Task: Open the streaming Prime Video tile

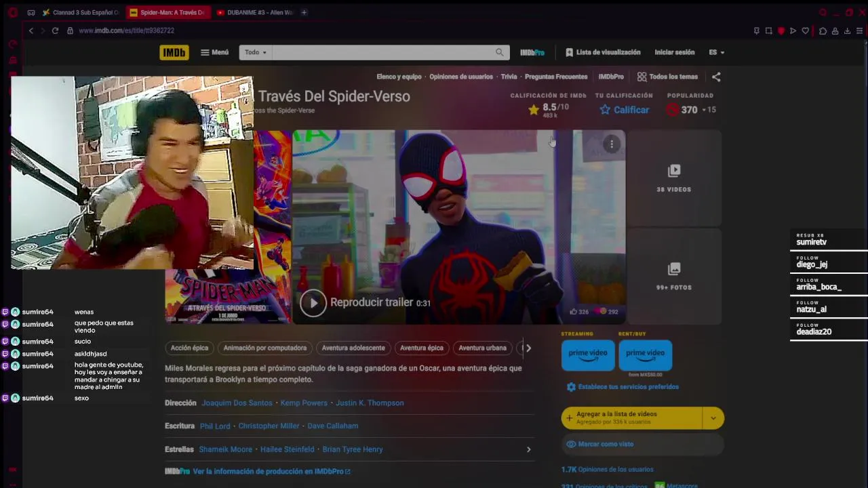Action: click(588, 355)
